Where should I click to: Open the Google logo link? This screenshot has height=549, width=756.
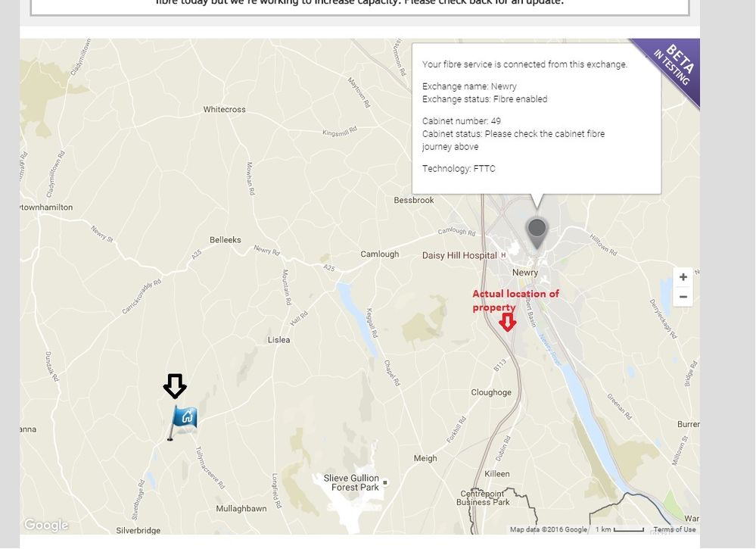pyautogui.click(x=46, y=525)
